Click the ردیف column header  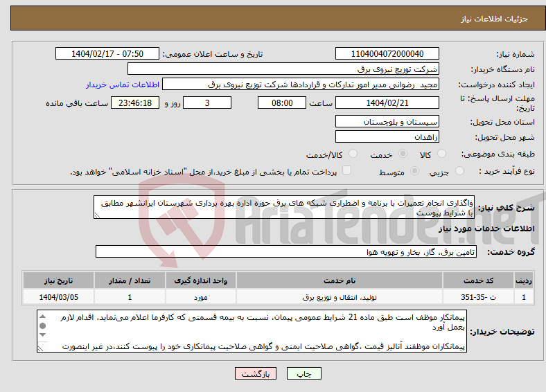524,280
